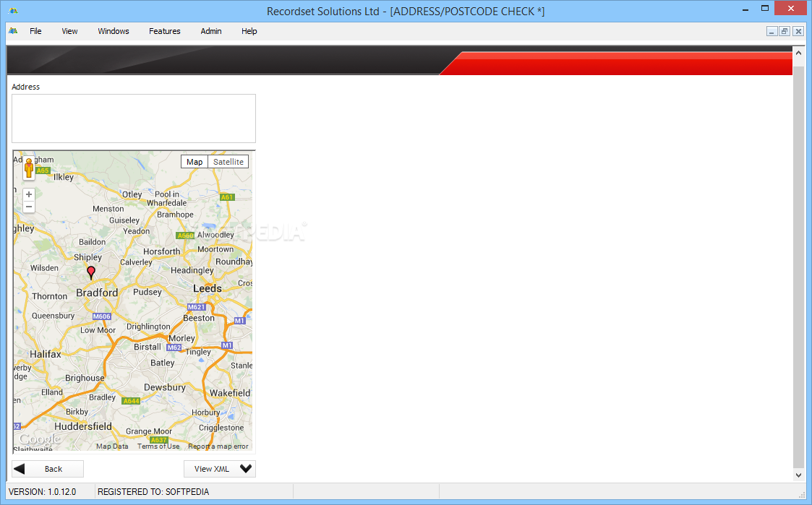812x505 pixels.
Task: Zoom out the map with minus button
Action: click(29, 207)
